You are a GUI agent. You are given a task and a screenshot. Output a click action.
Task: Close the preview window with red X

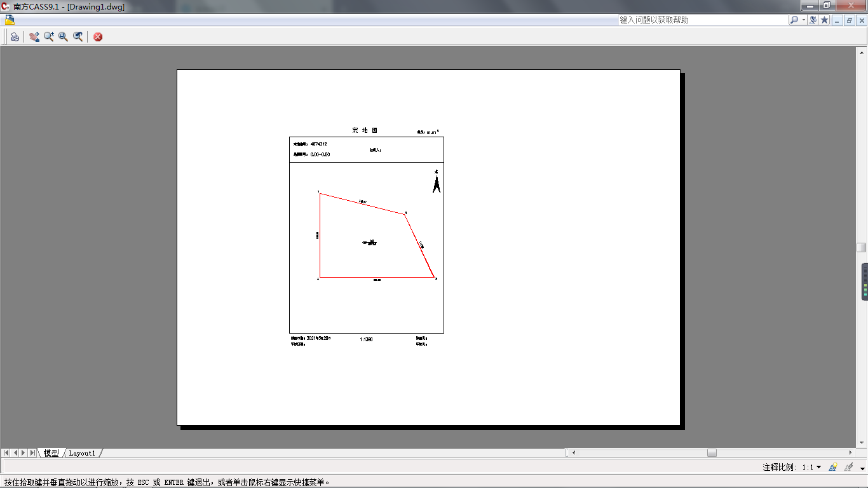pyautogui.click(x=98, y=37)
